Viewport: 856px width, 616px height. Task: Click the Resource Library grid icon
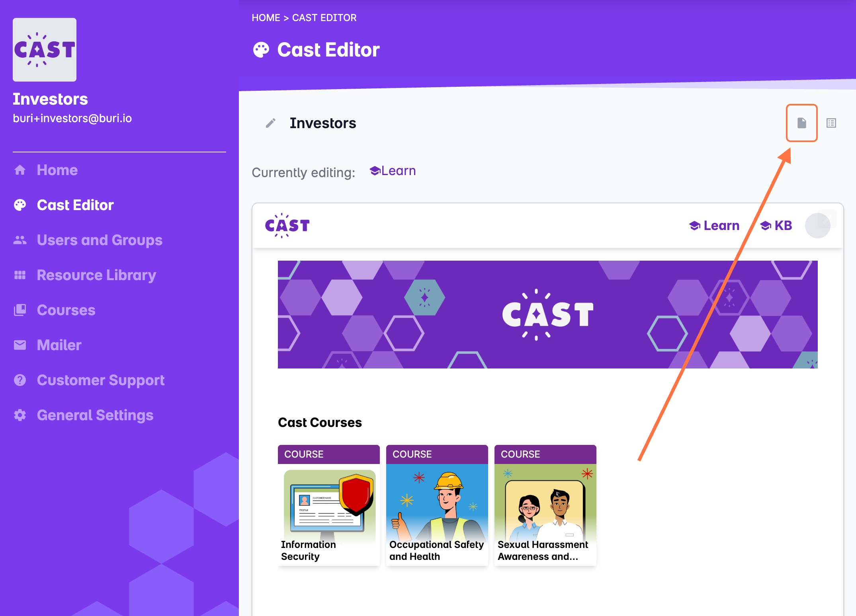(x=20, y=275)
